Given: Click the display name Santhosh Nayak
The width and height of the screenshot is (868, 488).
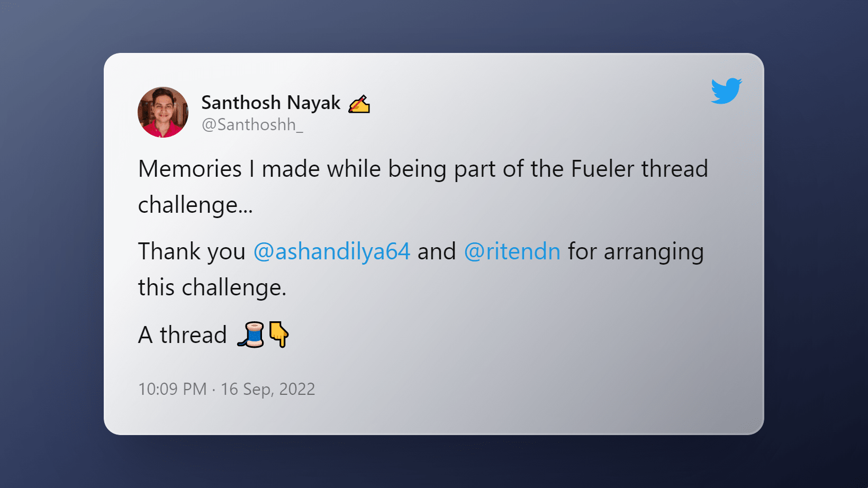Looking at the screenshot, I should click(x=271, y=103).
